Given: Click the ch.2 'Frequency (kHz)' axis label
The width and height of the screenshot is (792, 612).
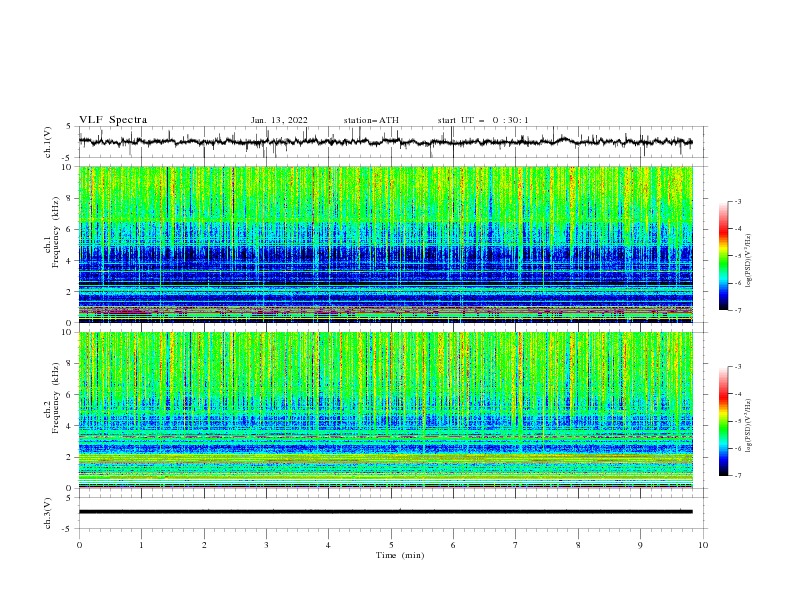Looking at the screenshot, I should click(x=56, y=397).
